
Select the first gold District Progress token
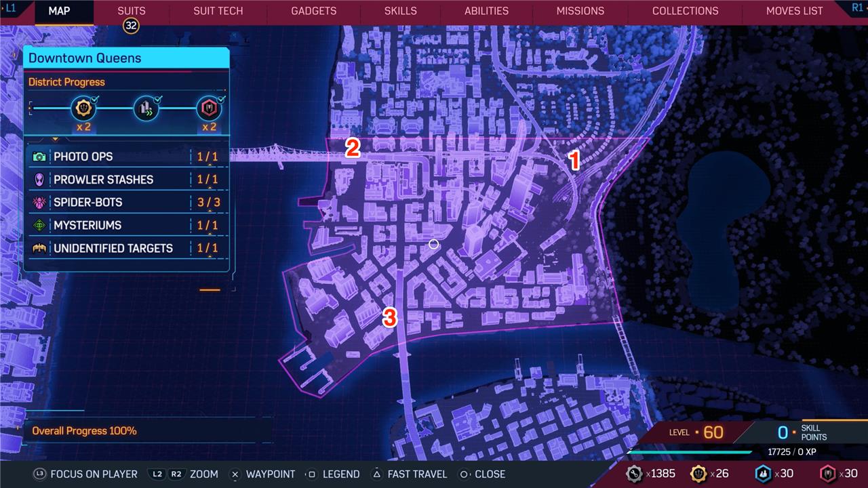coord(83,108)
